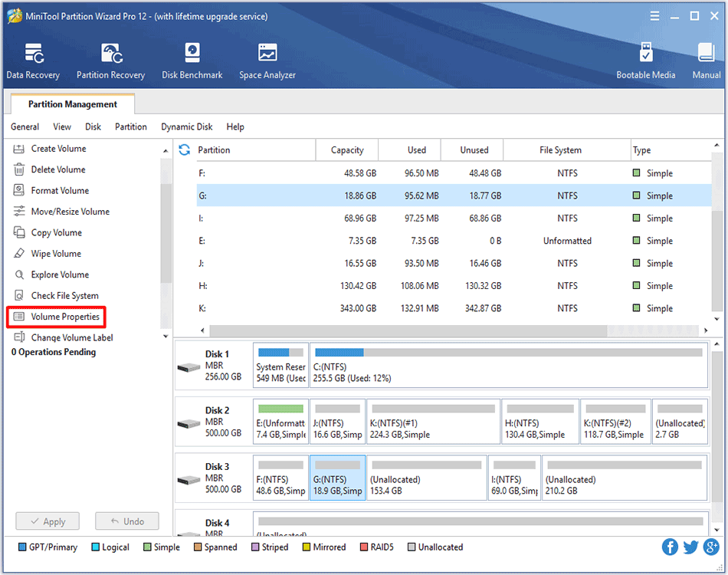This screenshot has width=728, height=575.
Task: Select the Disk 1 drive icon
Action: coord(189,368)
